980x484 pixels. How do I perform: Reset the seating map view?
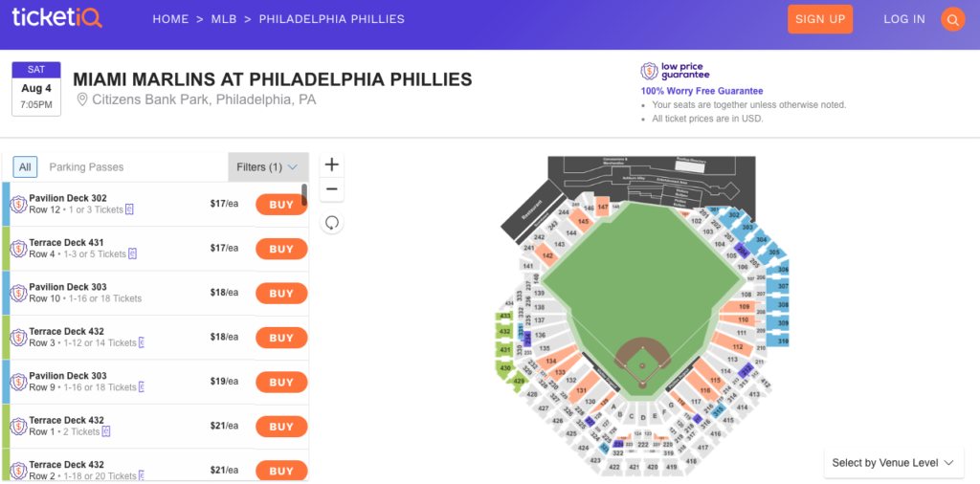point(332,222)
